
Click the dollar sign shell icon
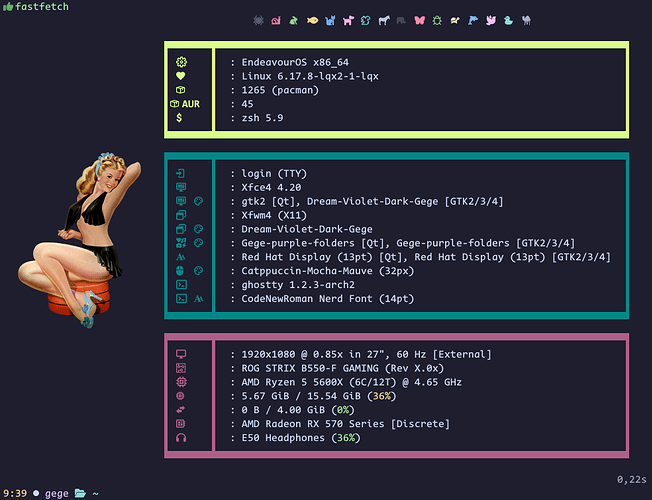tap(181, 118)
